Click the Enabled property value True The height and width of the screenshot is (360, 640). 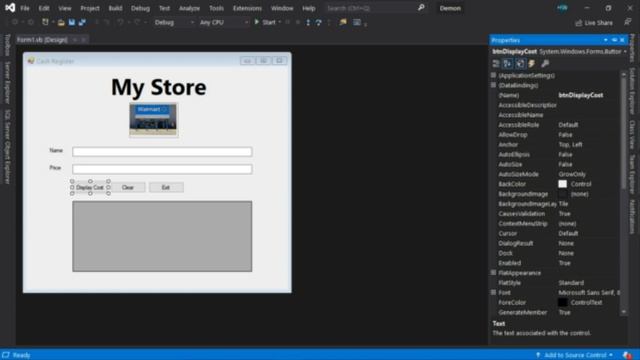564,263
